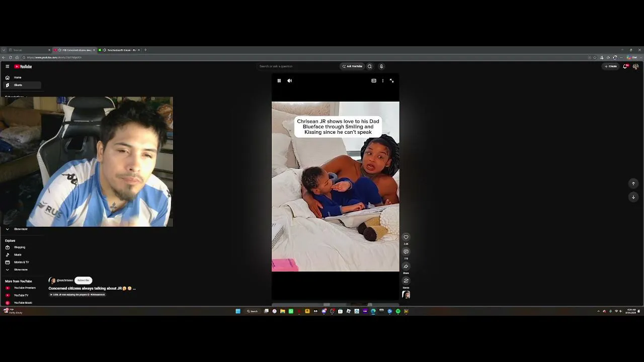Image resolution: width=644 pixels, height=362 pixels.
Task: Open the weather widget on the taskbar
Action: click(x=12, y=311)
